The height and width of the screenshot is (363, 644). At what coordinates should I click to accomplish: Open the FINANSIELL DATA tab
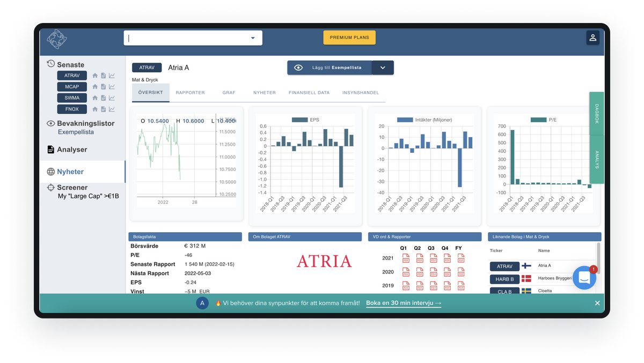click(x=309, y=92)
